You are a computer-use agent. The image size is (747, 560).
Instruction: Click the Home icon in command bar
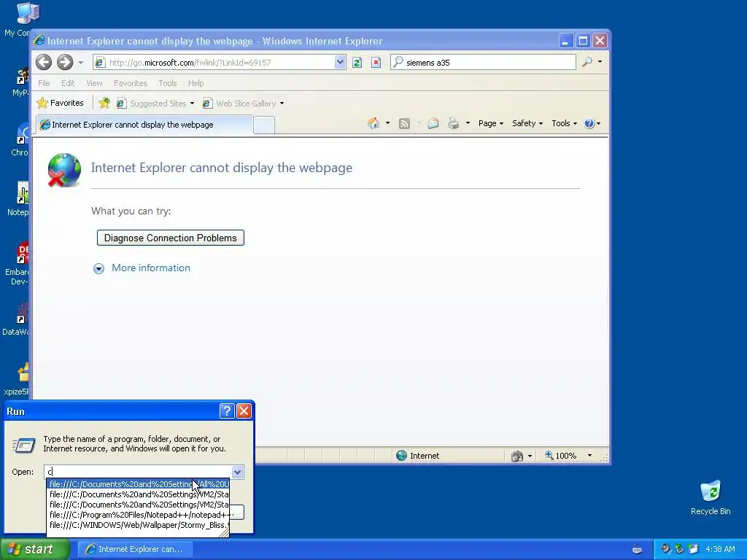click(374, 123)
